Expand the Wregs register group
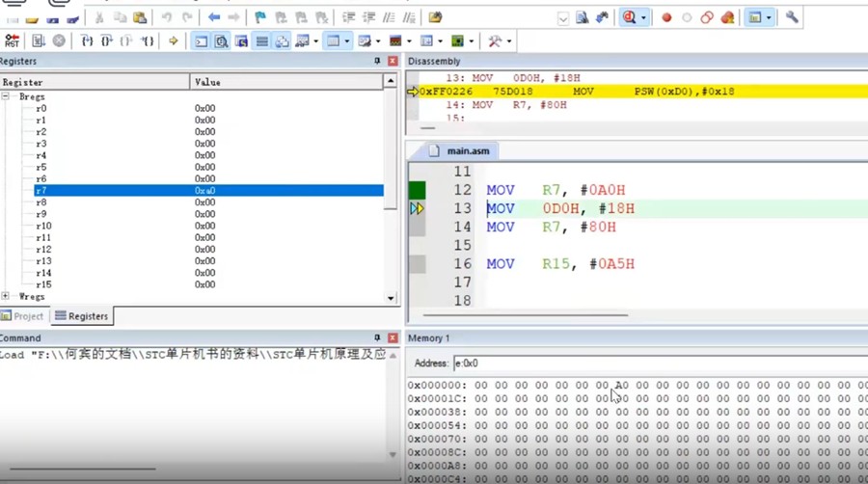 pyautogui.click(x=6, y=297)
